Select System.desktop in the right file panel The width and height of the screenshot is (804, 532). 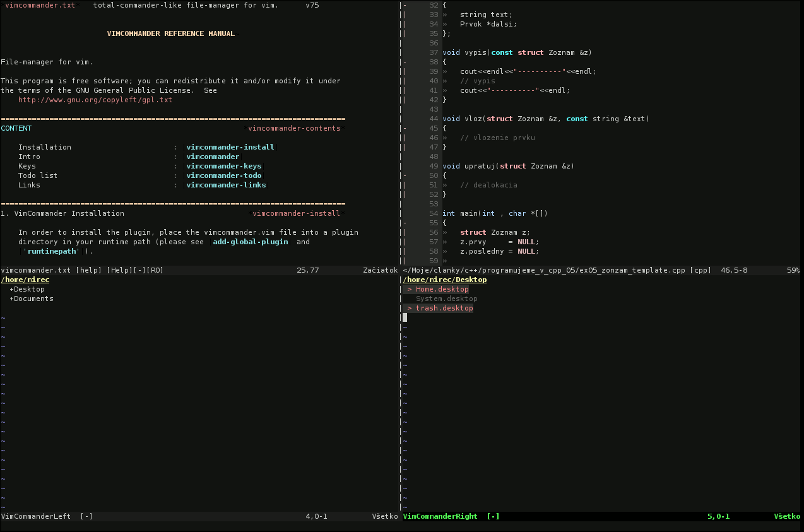(x=446, y=299)
